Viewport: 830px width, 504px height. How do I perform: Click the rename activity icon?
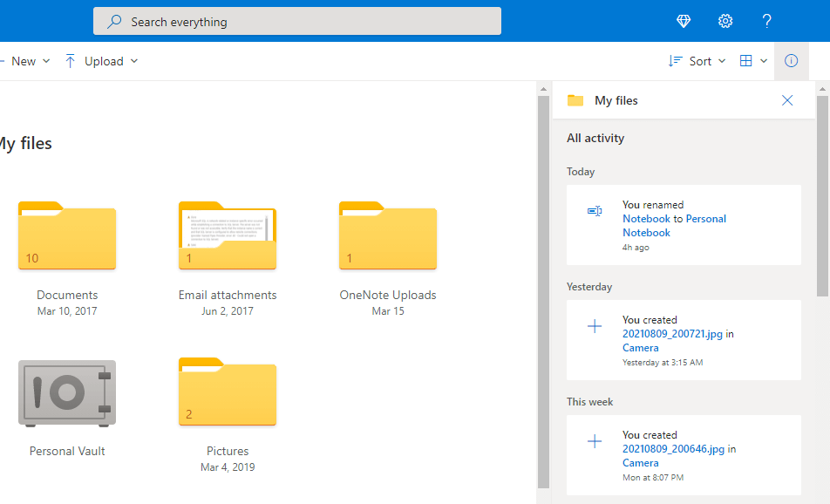click(x=595, y=211)
